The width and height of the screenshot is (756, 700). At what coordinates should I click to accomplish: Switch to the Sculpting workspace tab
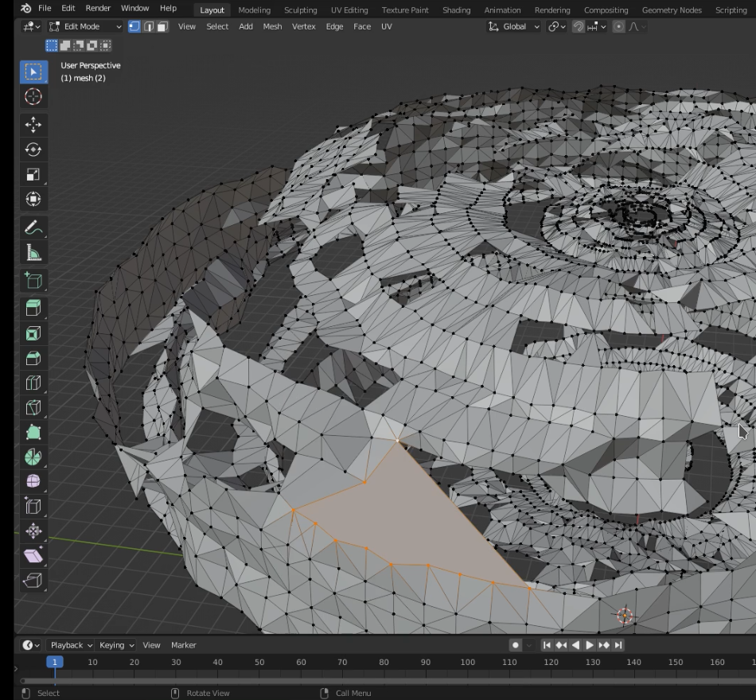(300, 10)
